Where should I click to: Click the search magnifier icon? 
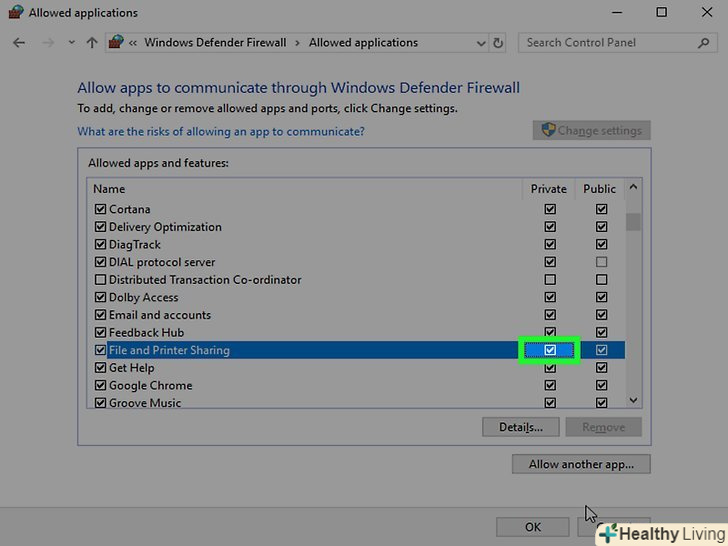point(705,43)
